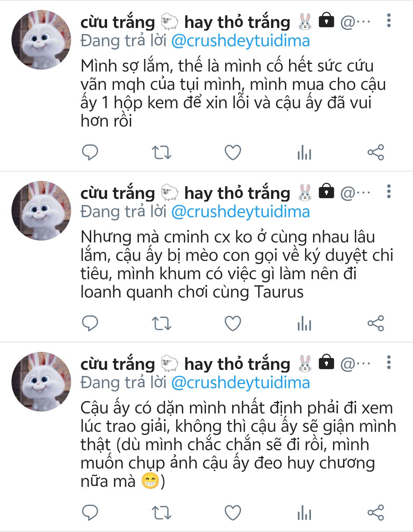Share the first tweet about hộp kem
This screenshot has width=413, height=532.
coord(376,153)
